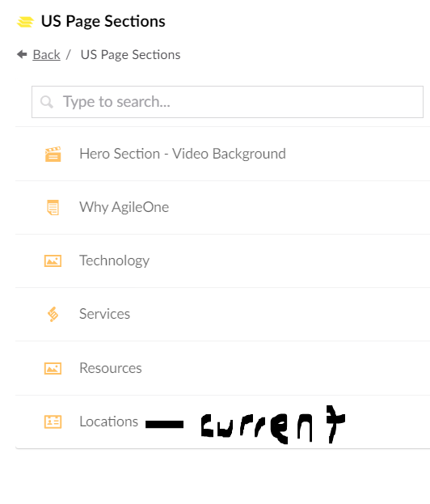Click the magnifier icon in search box
The width and height of the screenshot is (430, 504).
pos(47,102)
